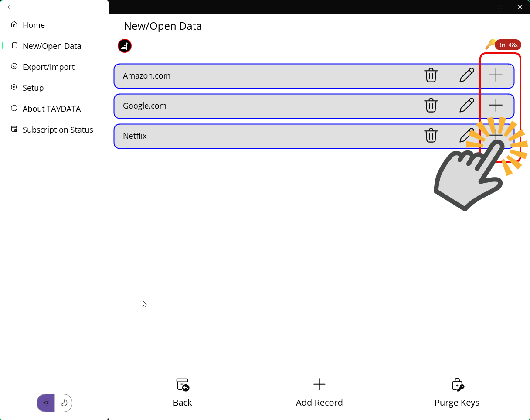Screen dimensions: 530x420
Task: Delete the Amazon.com record via trash icon
Action: (x=431, y=75)
